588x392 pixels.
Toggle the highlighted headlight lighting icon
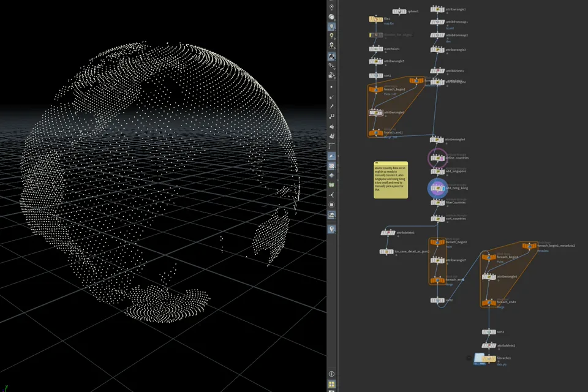[331, 26]
